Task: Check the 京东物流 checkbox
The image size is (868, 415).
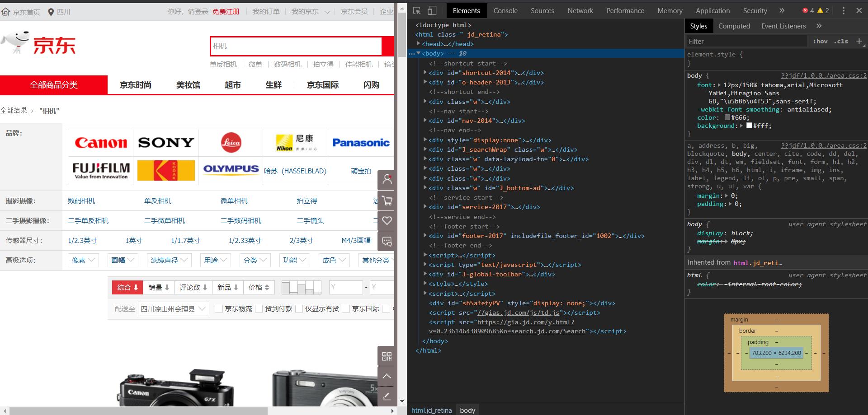Action: pos(219,309)
